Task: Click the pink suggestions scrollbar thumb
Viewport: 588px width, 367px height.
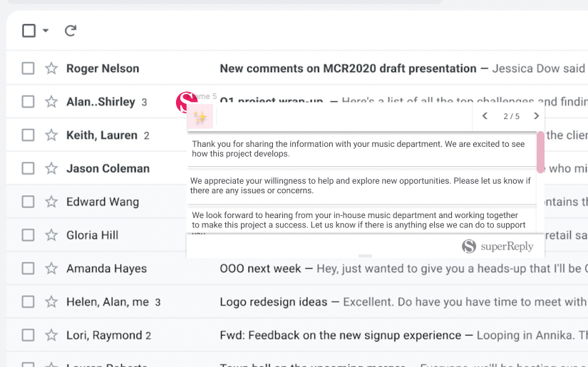Action: click(x=540, y=152)
